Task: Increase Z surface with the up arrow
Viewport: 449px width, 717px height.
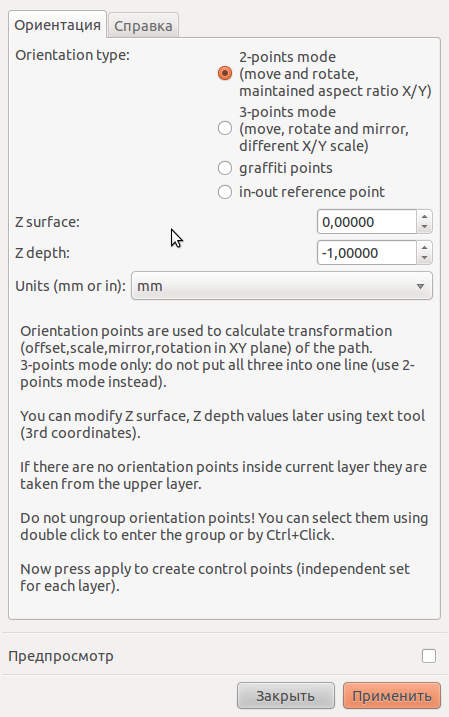Action: [424, 217]
